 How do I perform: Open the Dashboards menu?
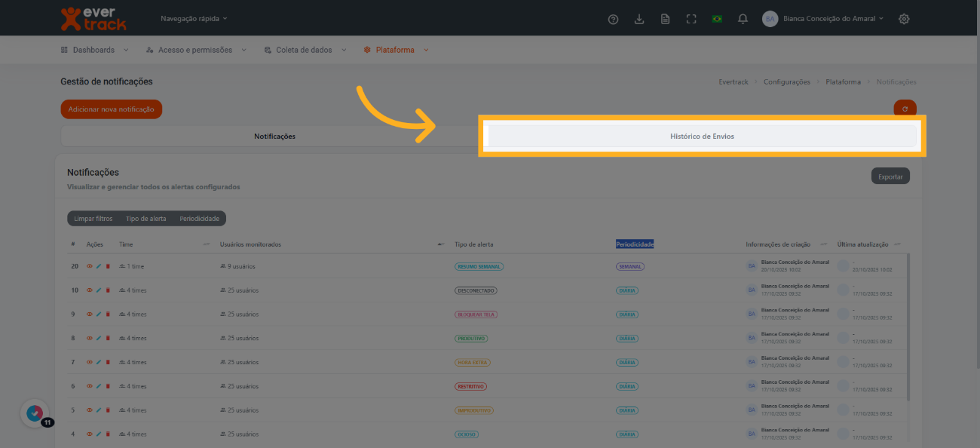pyautogui.click(x=94, y=50)
